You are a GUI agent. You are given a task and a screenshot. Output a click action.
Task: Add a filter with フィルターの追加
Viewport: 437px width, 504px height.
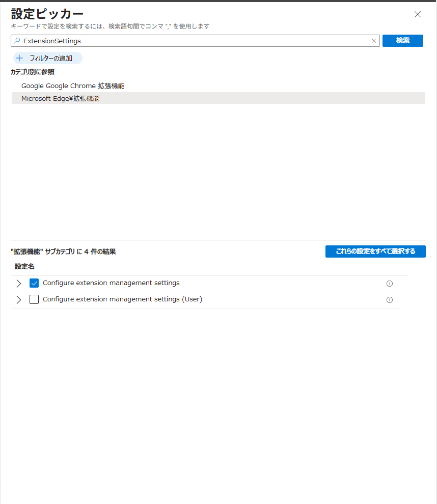tap(48, 58)
